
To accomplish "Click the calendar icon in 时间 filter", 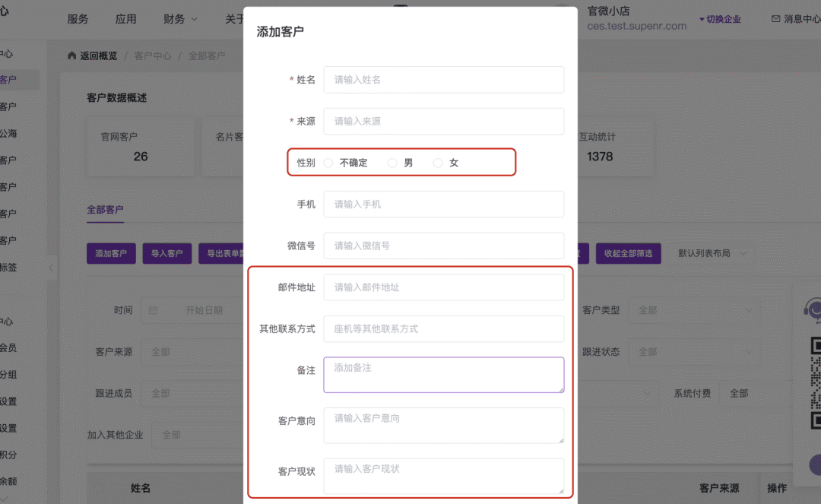I will coord(153,310).
